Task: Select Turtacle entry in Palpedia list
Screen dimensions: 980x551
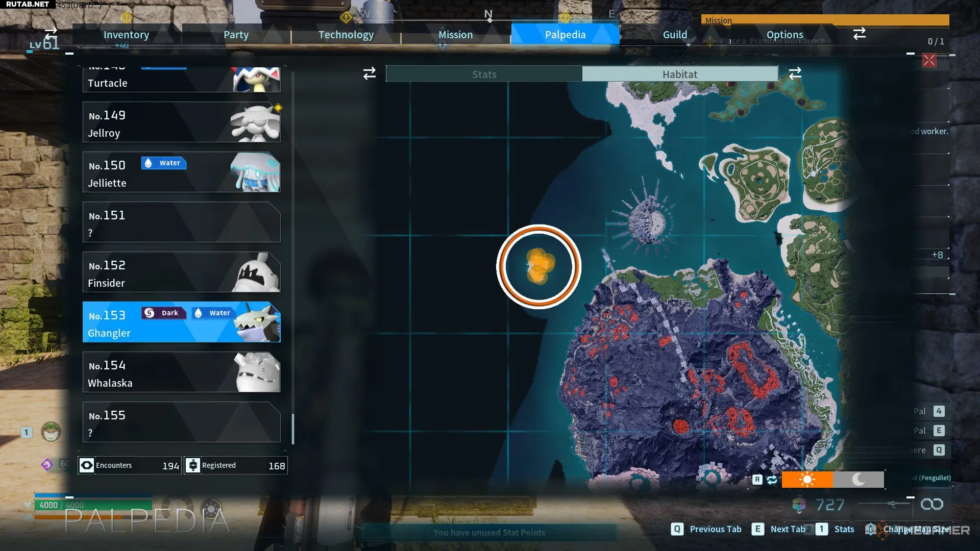Action: click(182, 80)
